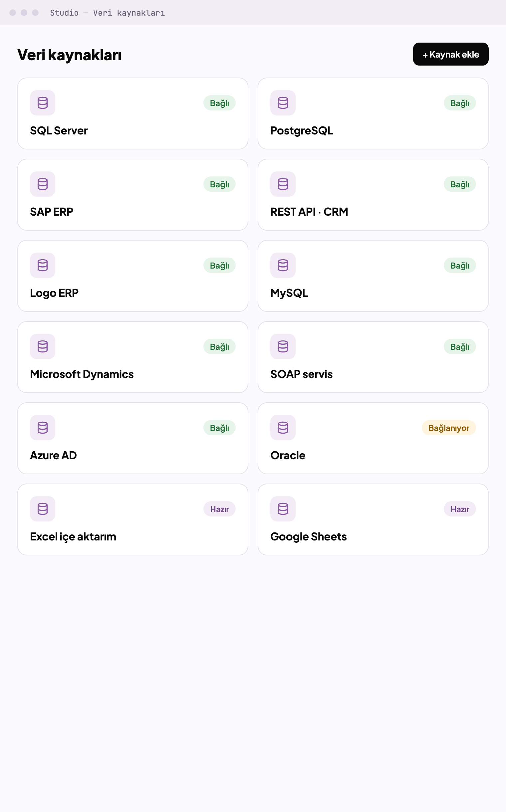This screenshot has width=506, height=812.
Task: Click the Veri kaynakları page heading
Action: click(69, 55)
